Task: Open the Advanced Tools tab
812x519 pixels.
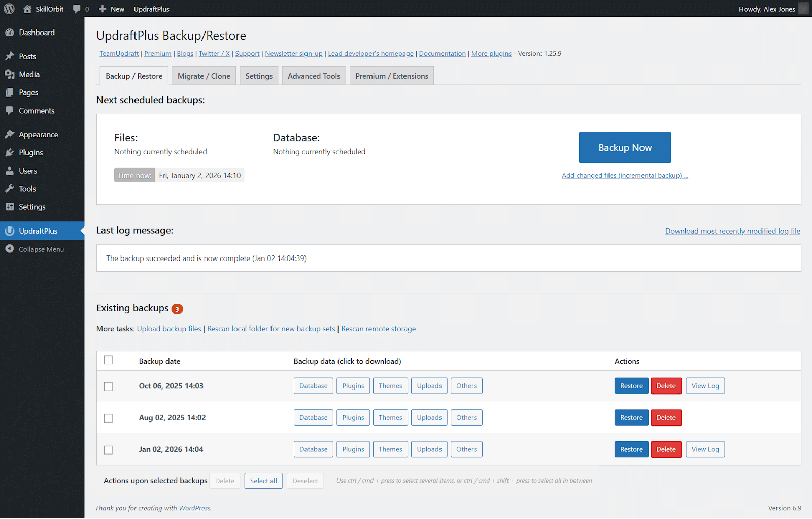Action: (314, 76)
